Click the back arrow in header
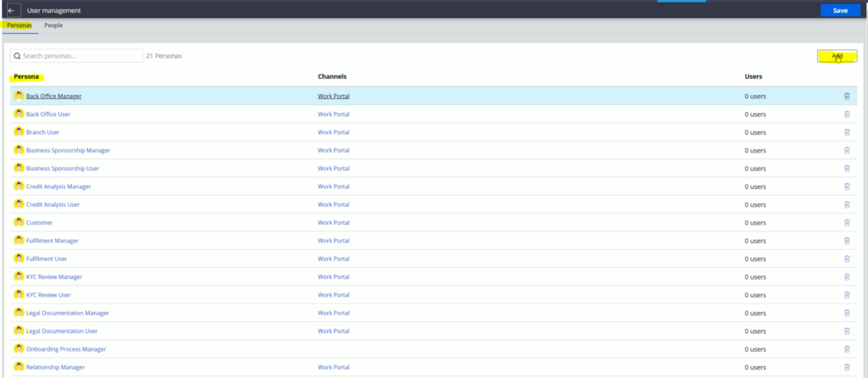 [10, 10]
